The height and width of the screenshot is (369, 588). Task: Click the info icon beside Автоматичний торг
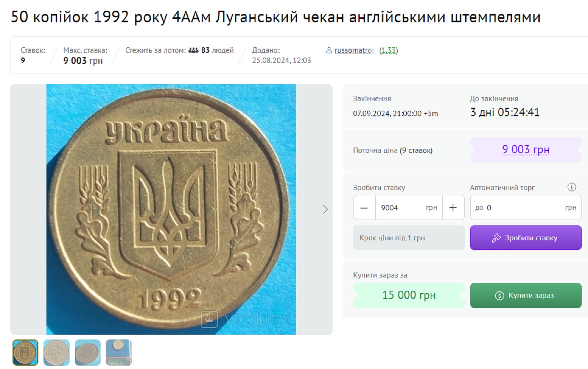[x=571, y=187]
